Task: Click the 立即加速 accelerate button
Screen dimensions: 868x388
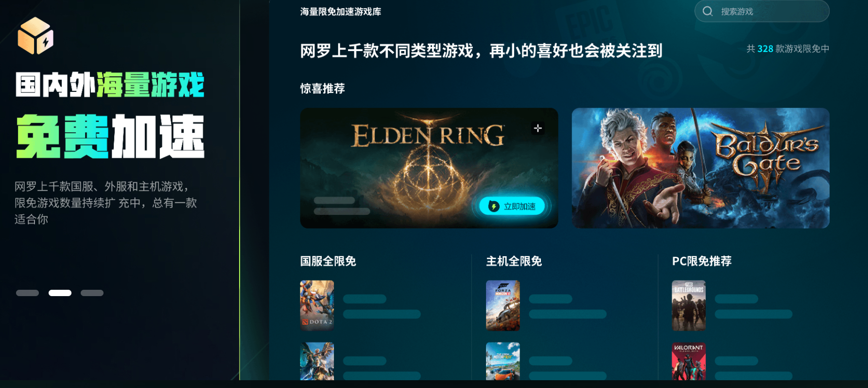Action: 512,206
